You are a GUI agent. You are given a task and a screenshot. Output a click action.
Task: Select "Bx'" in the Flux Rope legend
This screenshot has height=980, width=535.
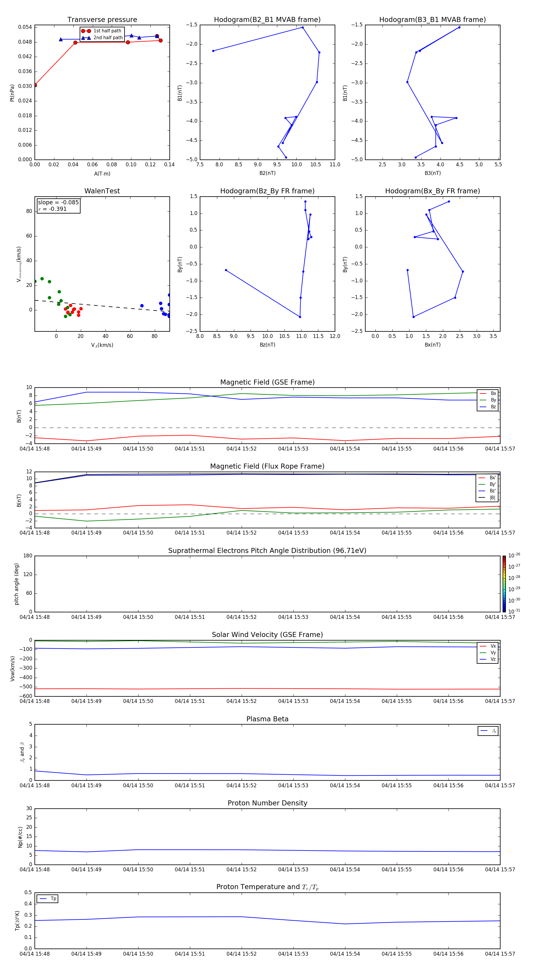[487, 478]
